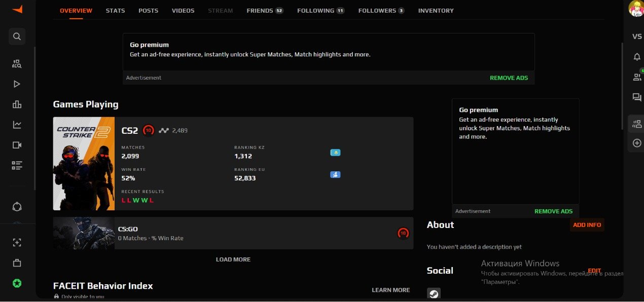
Task: Open the search magnifier in the sidebar
Action: click(17, 36)
